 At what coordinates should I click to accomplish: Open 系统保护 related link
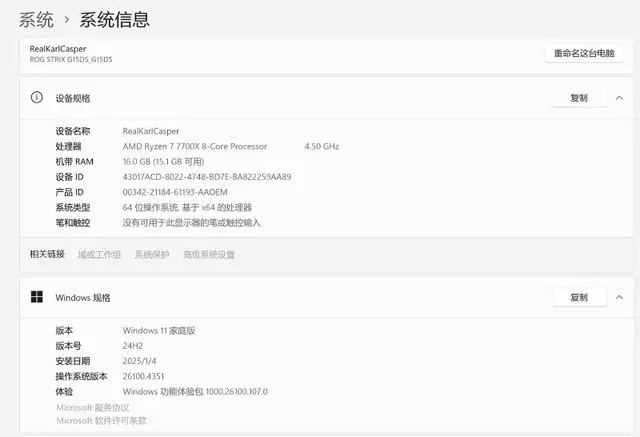(152, 255)
